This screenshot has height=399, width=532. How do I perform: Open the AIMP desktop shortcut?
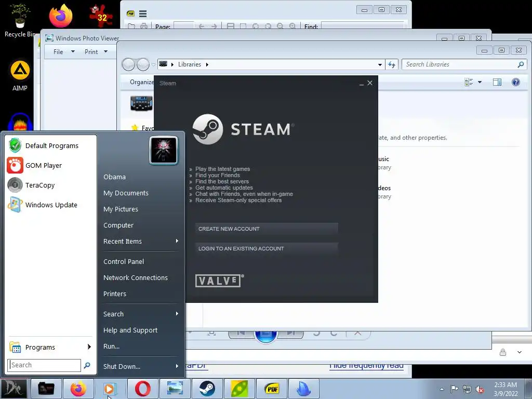coord(20,76)
